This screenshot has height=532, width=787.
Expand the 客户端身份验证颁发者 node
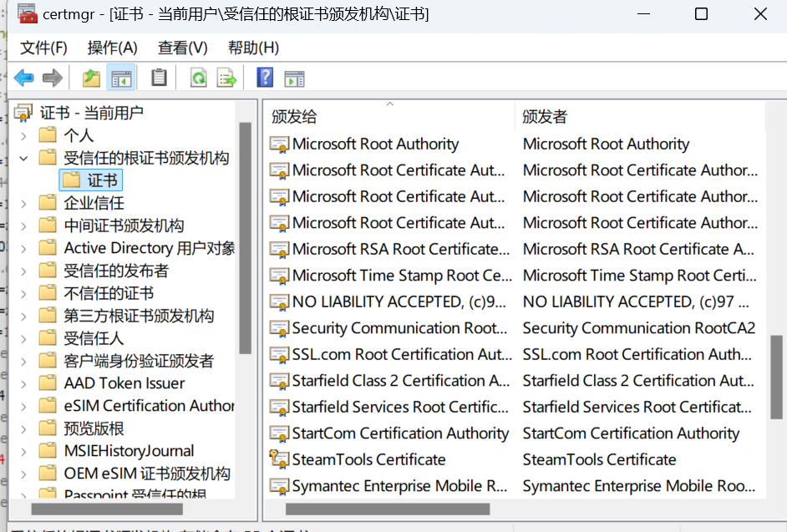(x=23, y=362)
